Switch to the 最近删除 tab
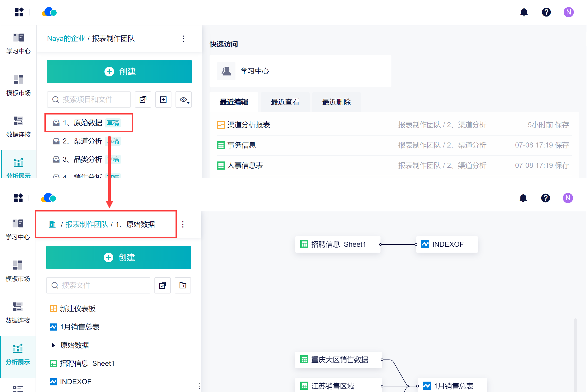 click(x=337, y=102)
